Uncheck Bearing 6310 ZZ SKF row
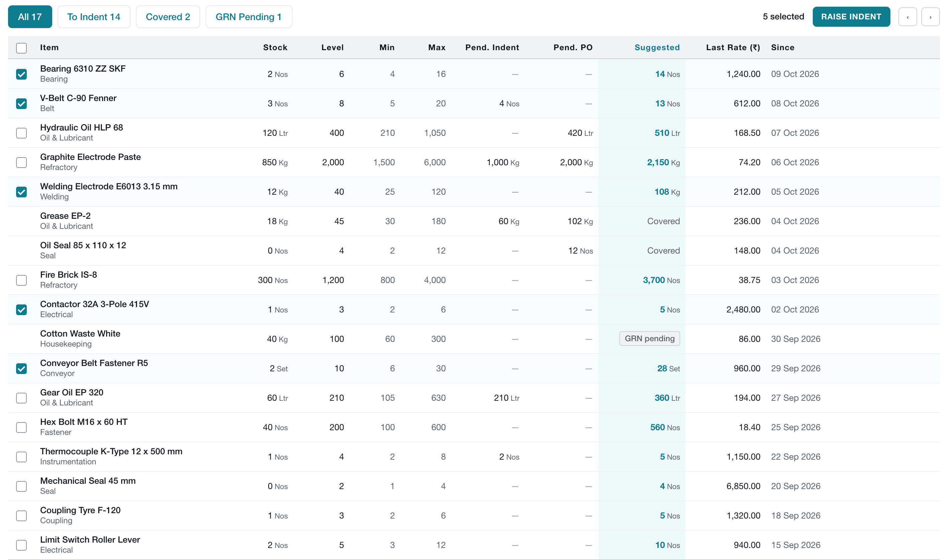948x560 pixels. (21, 74)
